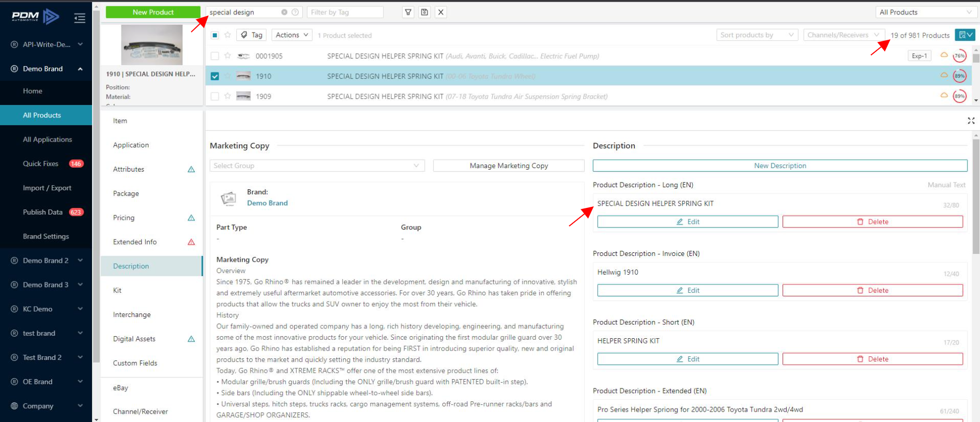
Task: Open Attributes warning triangle icon
Action: tap(191, 169)
